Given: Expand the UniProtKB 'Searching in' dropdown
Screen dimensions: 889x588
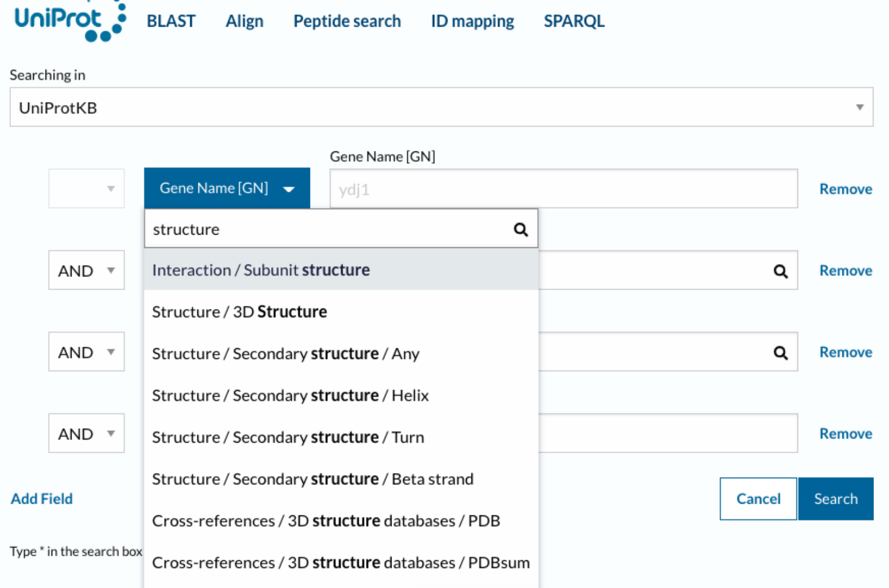Looking at the screenshot, I should [x=441, y=107].
